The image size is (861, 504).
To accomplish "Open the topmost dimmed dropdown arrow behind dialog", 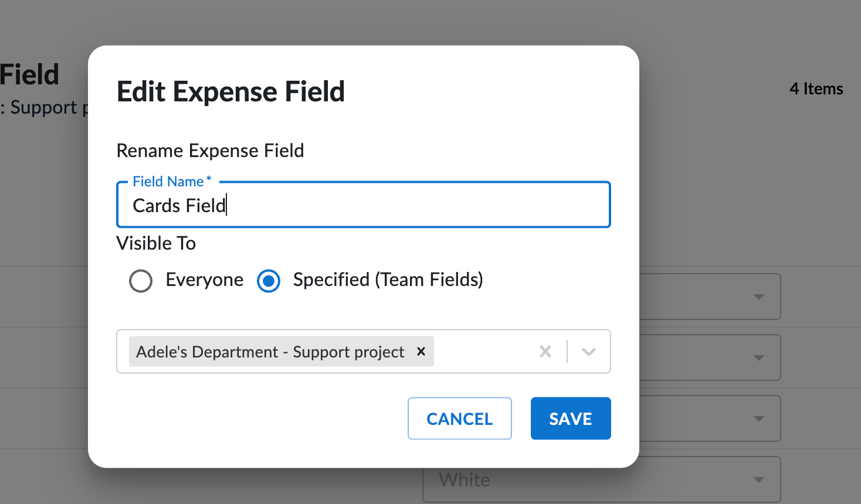I will tap(758, 297).
